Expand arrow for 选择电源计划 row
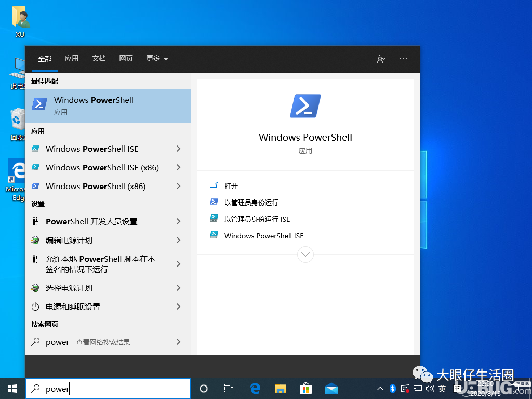This screenshot has width=532, height=399. [x=179, y=288]
